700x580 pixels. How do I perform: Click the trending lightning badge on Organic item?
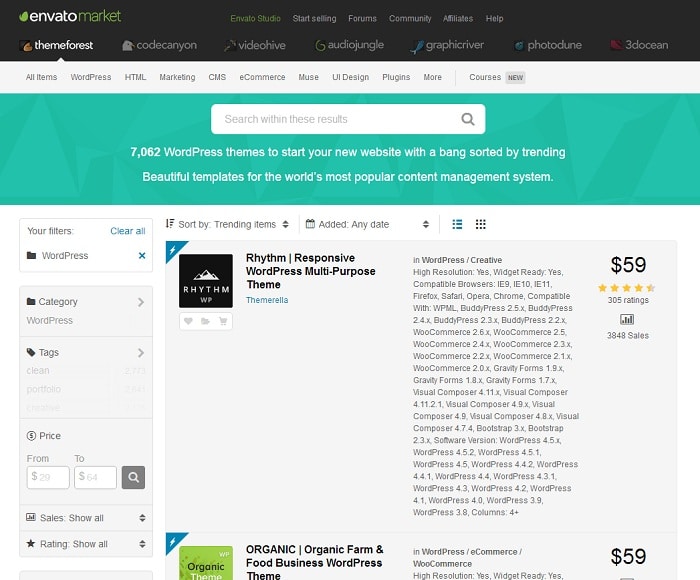[x=173, y=541]
